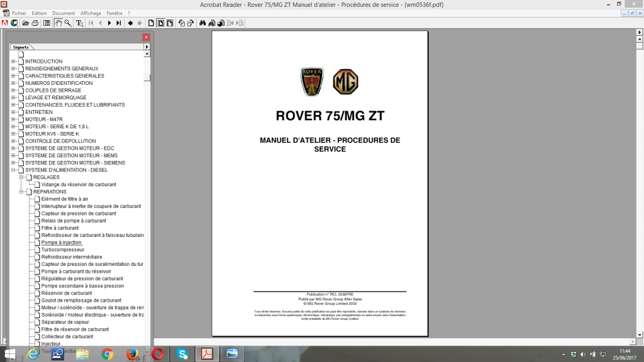Click the Adobe web globe icon
Image resolution: width=644 pixels, height=362 pixels.
pyautogui.click(x=14, y=23)
